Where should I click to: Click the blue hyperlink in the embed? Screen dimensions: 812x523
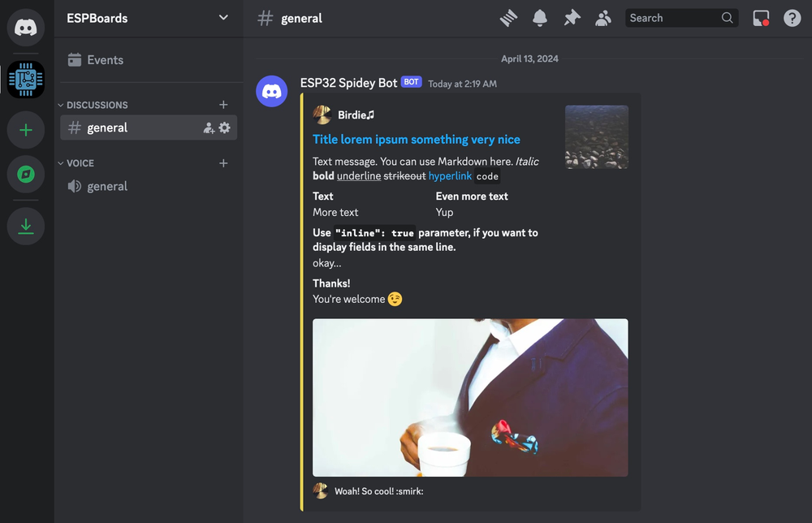tap(449, 175)
